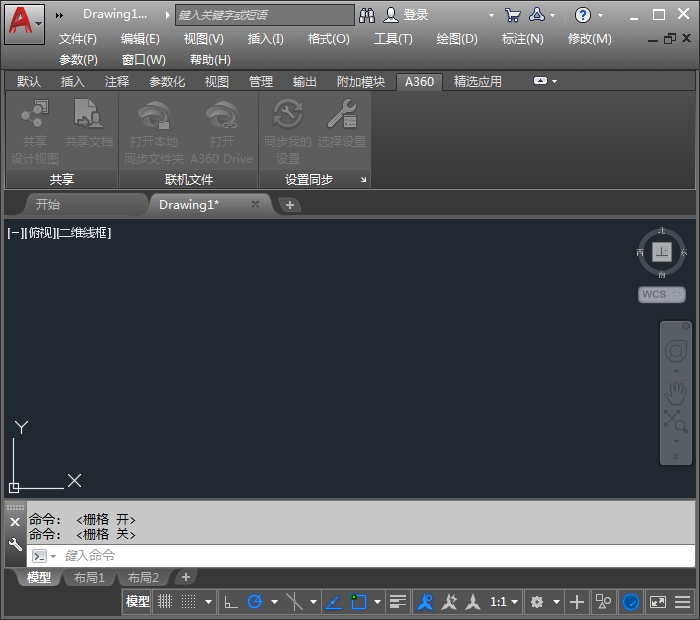
Task: Click the 模型 status bar button
Action: pyautogui.click(x=137, y=602)
